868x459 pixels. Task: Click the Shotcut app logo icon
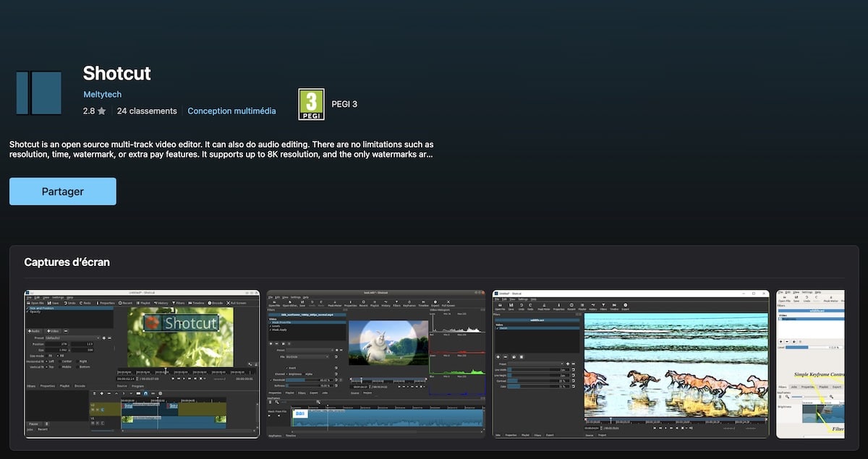point(38,93)
